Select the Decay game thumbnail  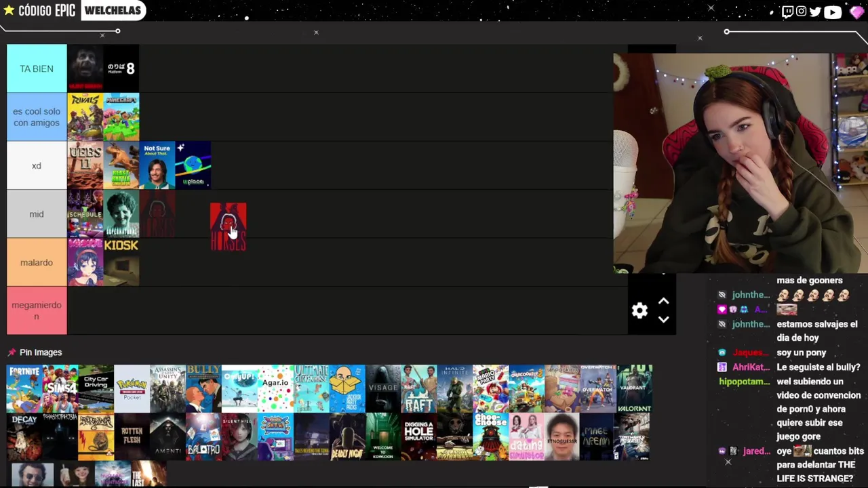pos(24,436)
